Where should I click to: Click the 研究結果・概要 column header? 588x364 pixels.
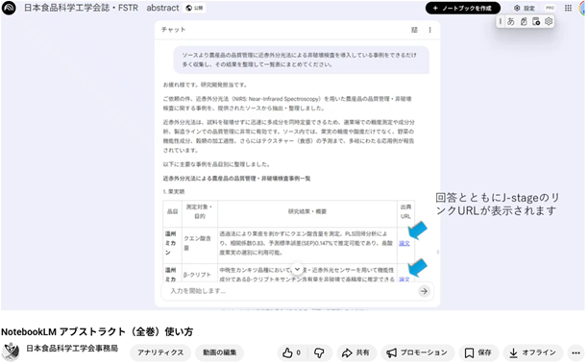(x=307, y=212)
